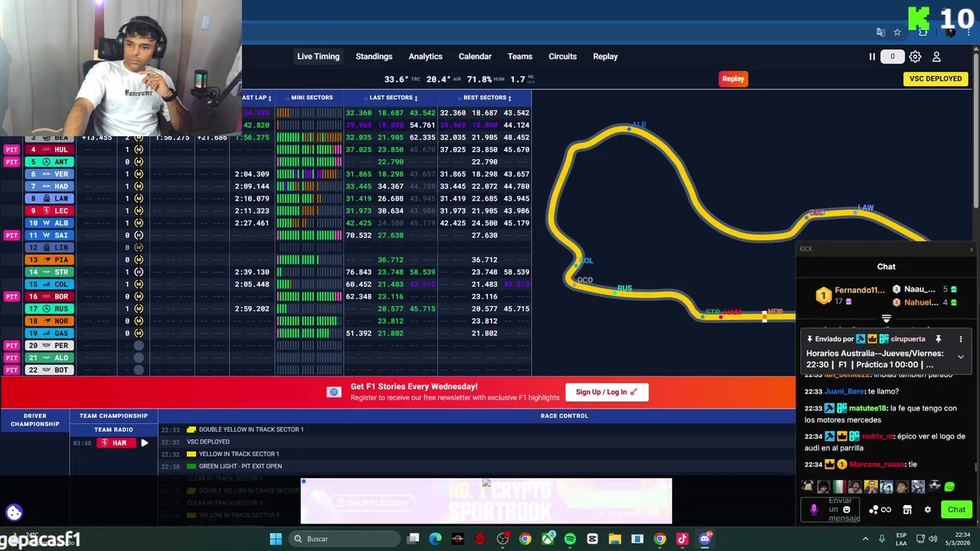The height and width of the screenshot is (551, 980).
Task: Open the Circuits tab
Action: coord(563,57)
